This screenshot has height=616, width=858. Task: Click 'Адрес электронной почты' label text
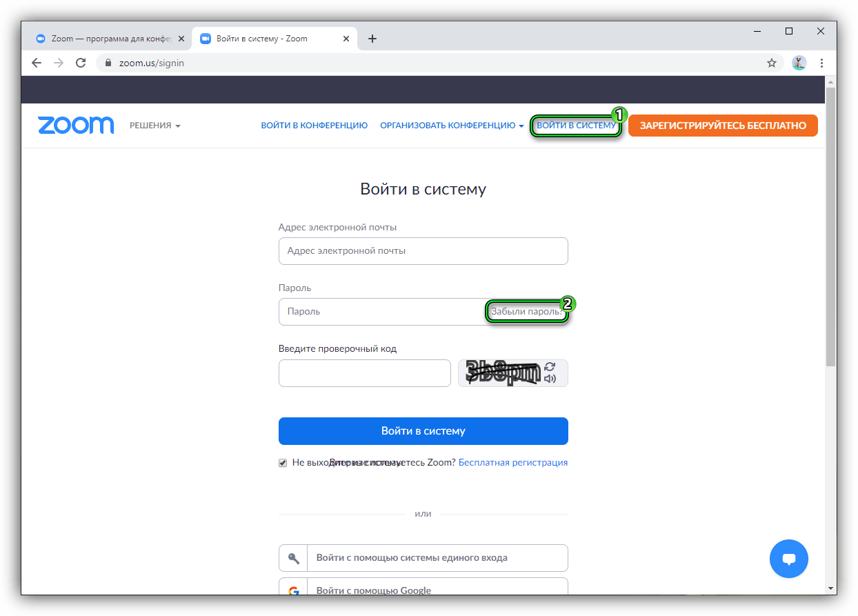click(x=338, y=227)
